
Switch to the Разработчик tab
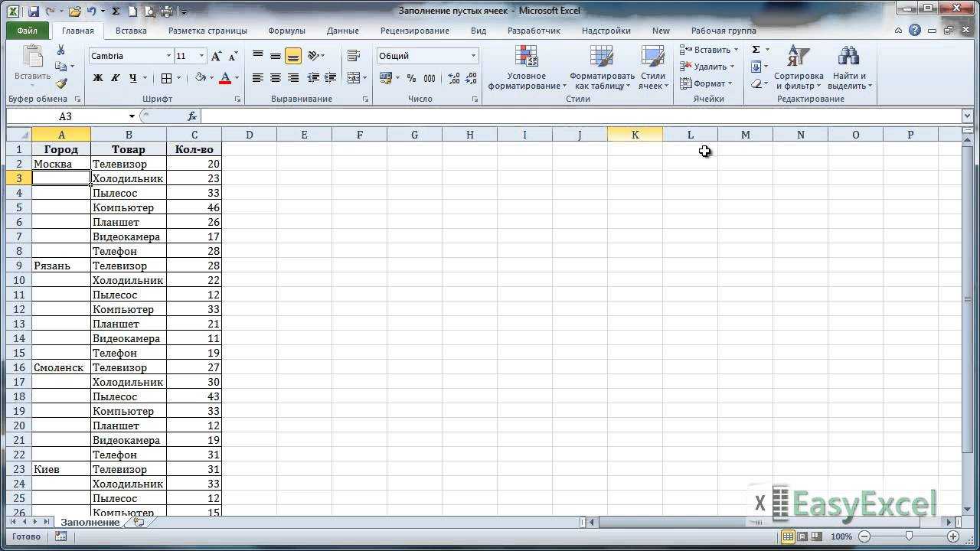[x=534, y=31]
